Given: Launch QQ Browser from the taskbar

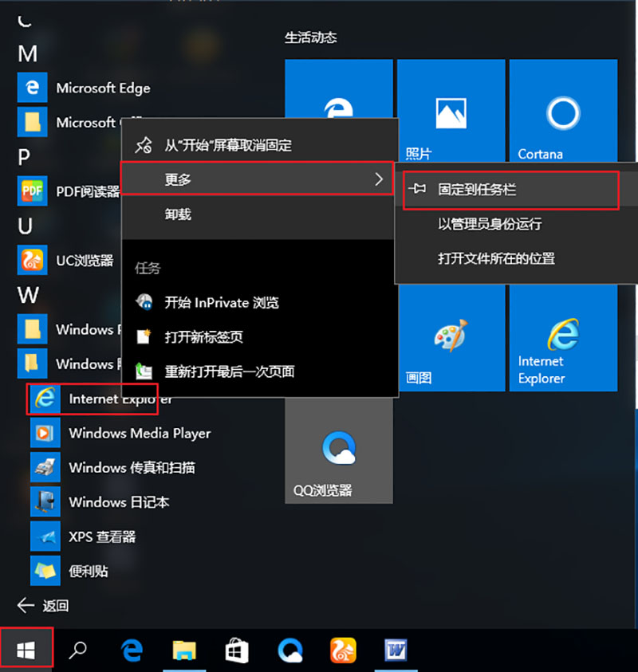Looking at the screenshot, I should pyautogui.click(x=290, y=650).
